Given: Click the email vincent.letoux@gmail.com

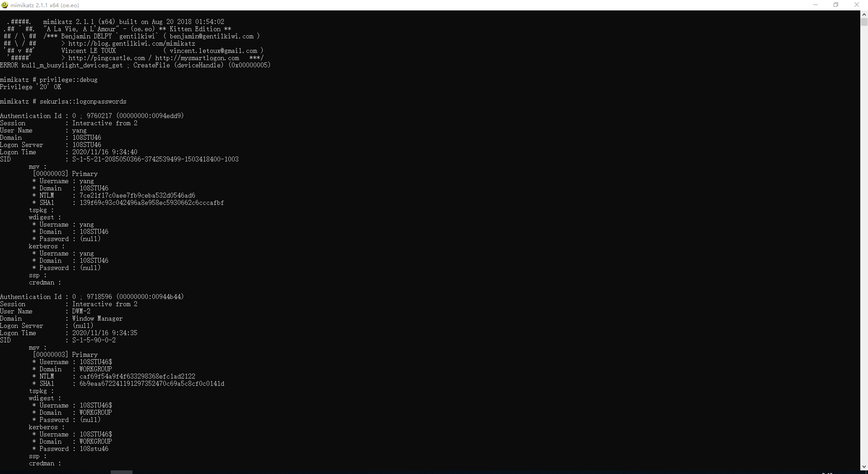Looking at the screenshot, I should tap(213, 51).
